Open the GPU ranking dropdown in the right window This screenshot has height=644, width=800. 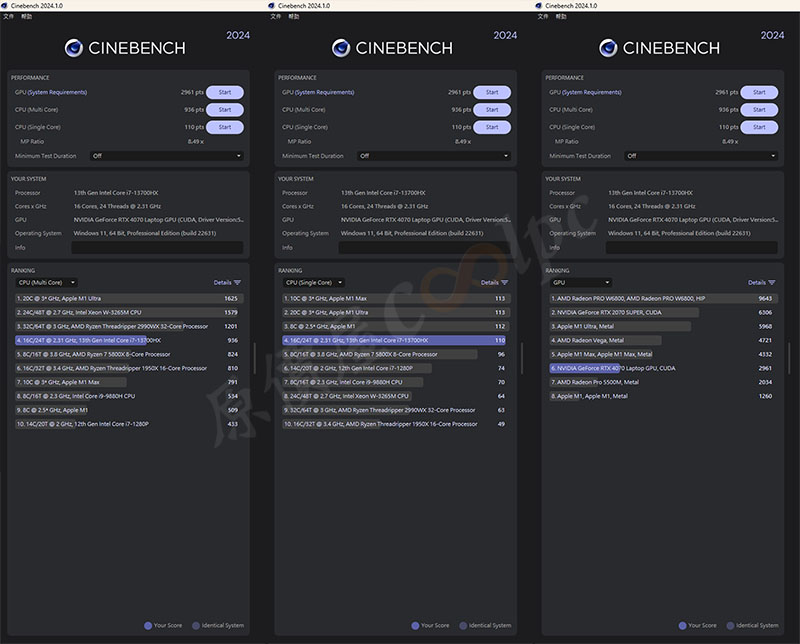[x=581, y=282]
